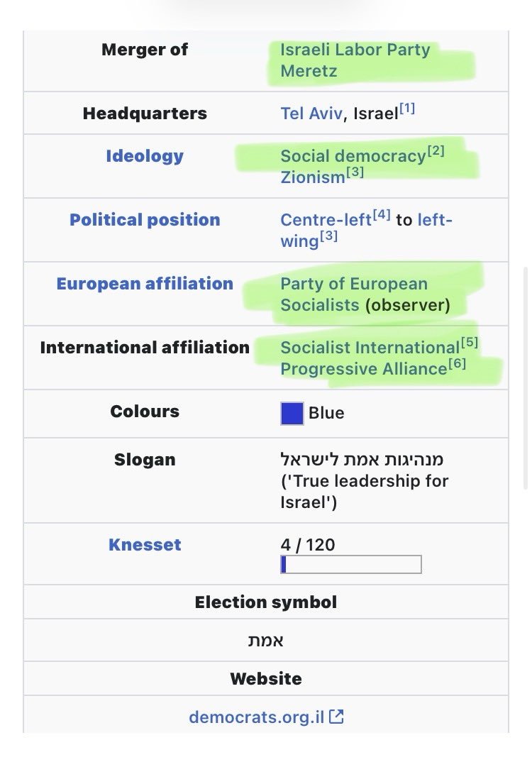Open the Political position heading link
The width and height of the screenshot is (532, 762).
click(145, 220)
